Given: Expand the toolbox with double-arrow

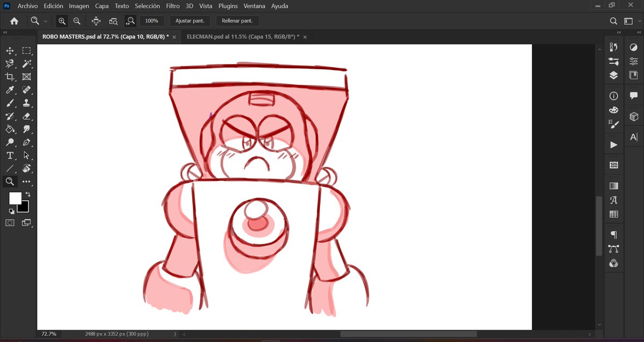Looking at the screenshot, I should (5, 33).
